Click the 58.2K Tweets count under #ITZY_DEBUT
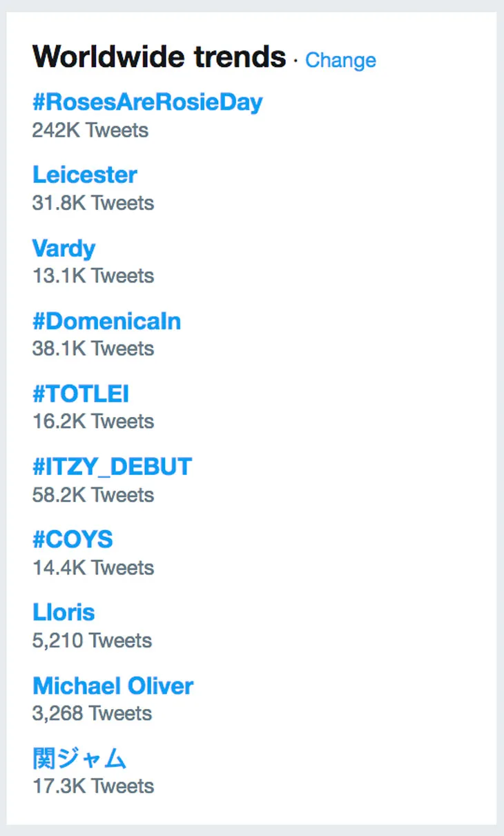504x836 pixels. coord(93,495)
